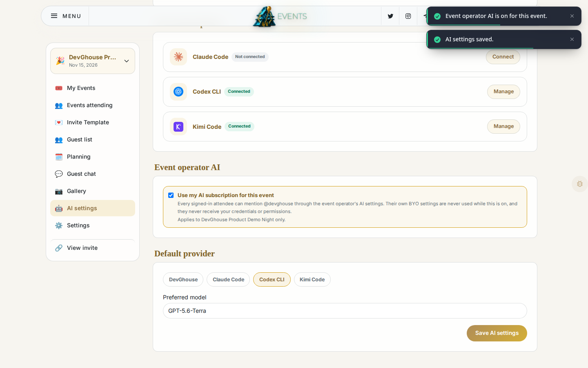Open Guest chat in sidebar
The width and height of the screenshot is (588, 368).
(x=93, y=174)
